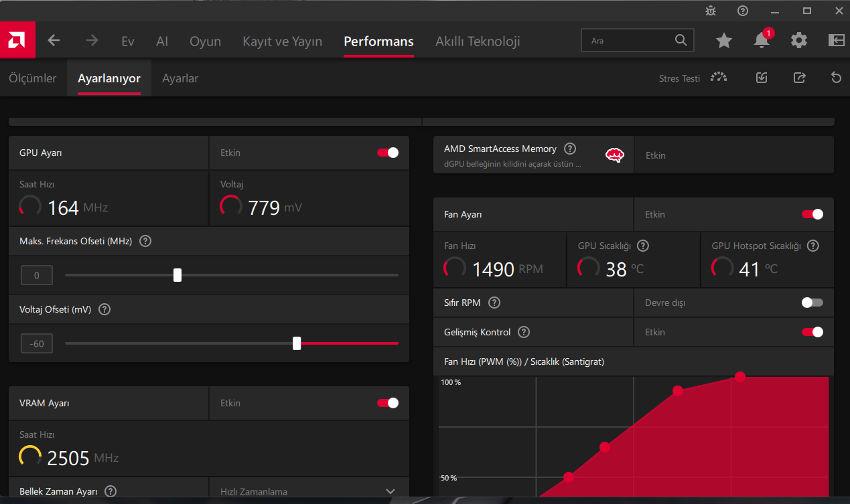The width and height of the screenshot is (850, 504).
Task: Show help for Bellek Zaman Ayarı
Action: click(111, 491)
